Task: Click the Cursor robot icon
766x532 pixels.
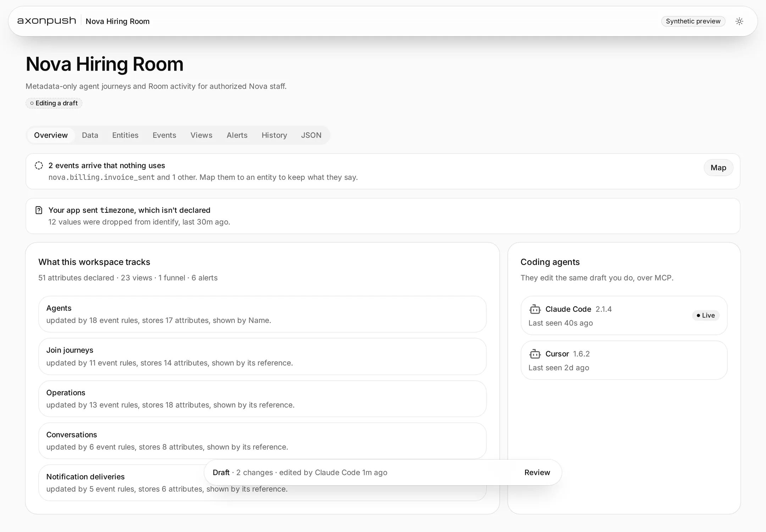Action: (x=535, y=354)
